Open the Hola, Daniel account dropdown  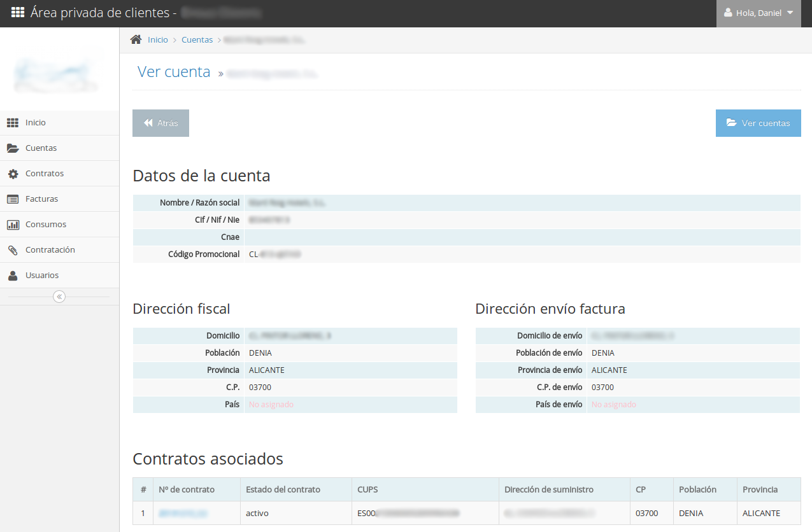[759, 12]
